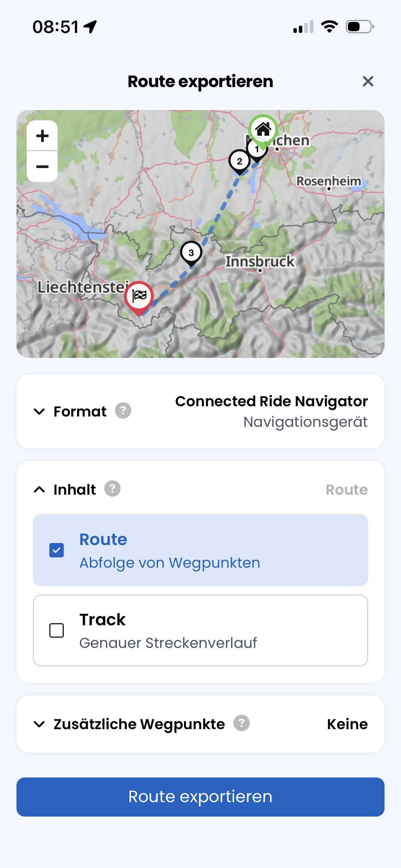This screenshot has height=868, width=401.
Task: Expand Zusätzliche Wegpunkte section chevron
Action: pyautogui.click(x=39, y=724)
